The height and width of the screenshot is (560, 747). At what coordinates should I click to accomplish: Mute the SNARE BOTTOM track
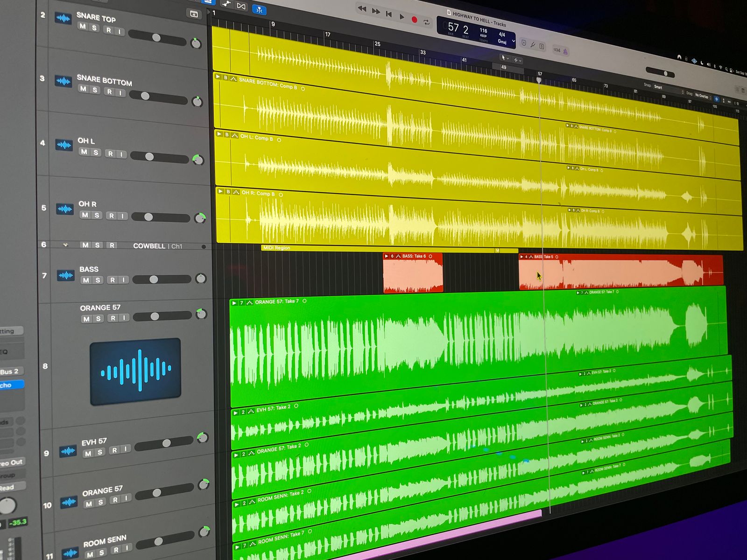(83, 89)
